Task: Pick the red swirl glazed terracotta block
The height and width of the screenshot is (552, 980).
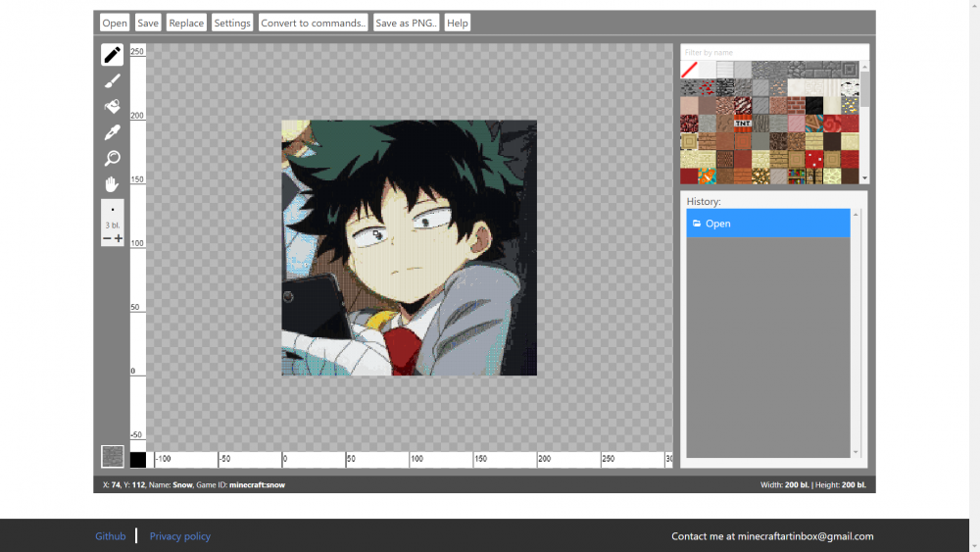Action: [832, 124]
